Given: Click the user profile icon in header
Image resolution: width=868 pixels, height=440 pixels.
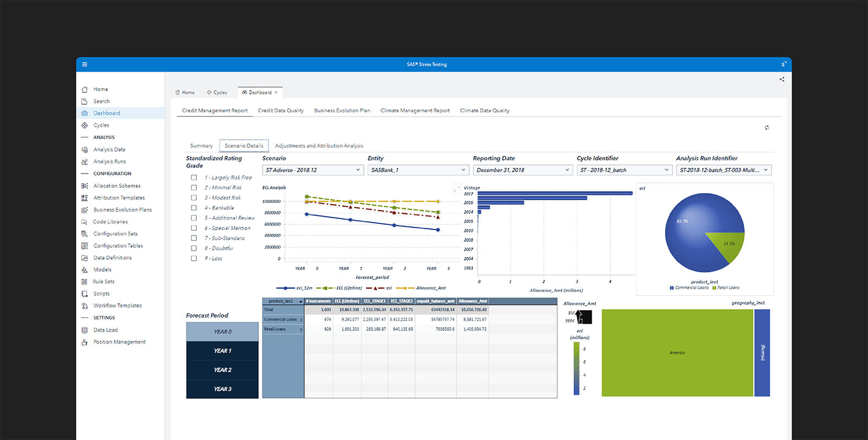Looking at the screenshot, I should tap(783, 65).
